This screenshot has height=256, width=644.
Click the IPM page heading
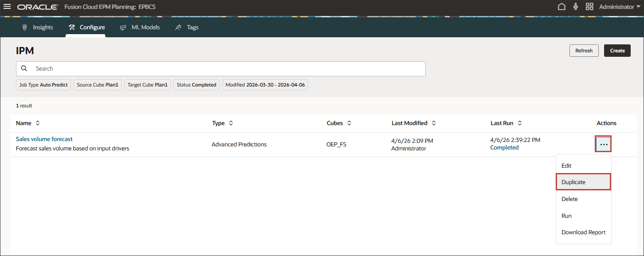point(25,51)
